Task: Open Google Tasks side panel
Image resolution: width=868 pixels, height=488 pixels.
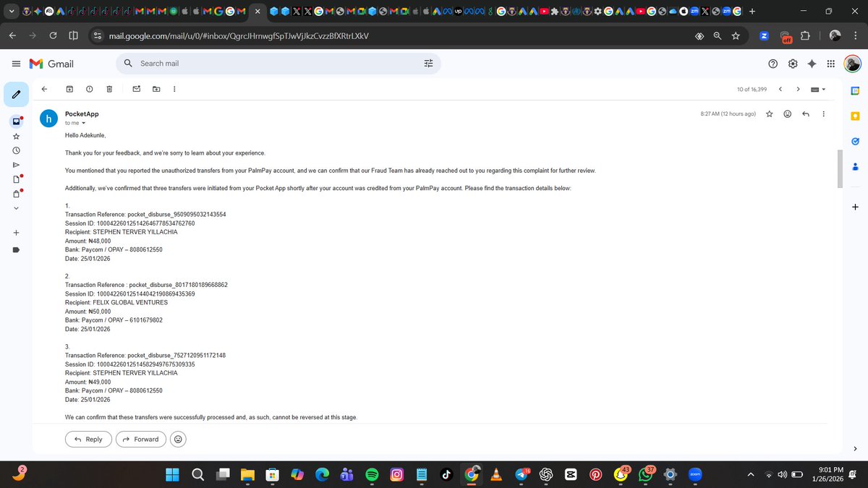Action: click(855, 141)
